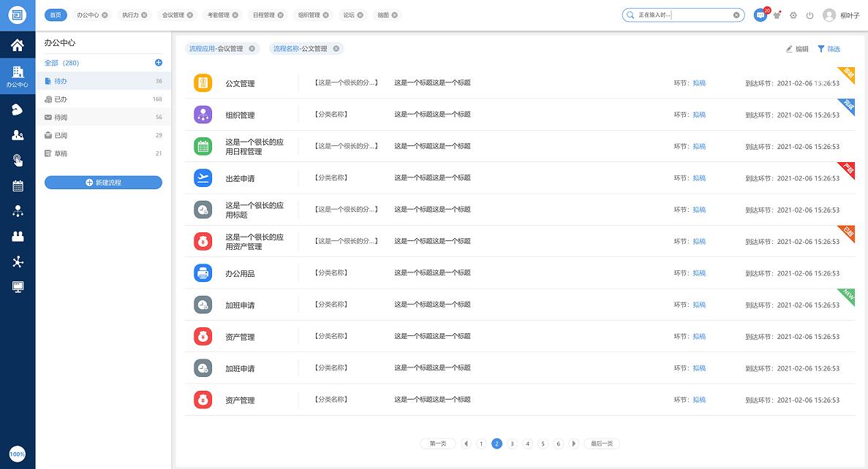The height and width of the screenshot is (469, 868).
Task: Click the 新建流程 button
Action: [103, 182]
